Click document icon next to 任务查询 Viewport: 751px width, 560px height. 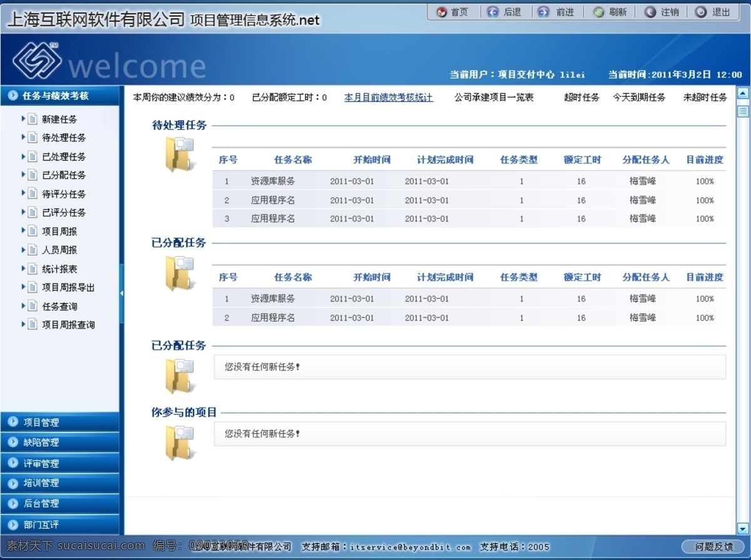point(33,306)
